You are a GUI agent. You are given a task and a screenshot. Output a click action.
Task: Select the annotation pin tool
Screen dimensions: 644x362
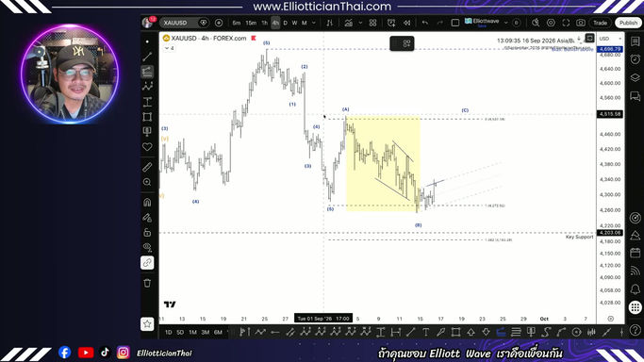(x=147, y=132)
